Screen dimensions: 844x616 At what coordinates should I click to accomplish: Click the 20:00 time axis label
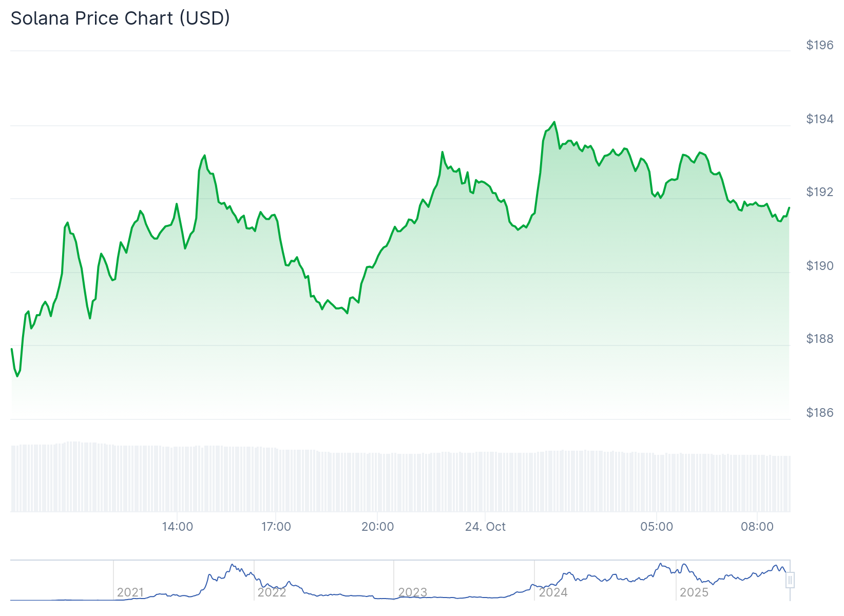pos(378,527)
